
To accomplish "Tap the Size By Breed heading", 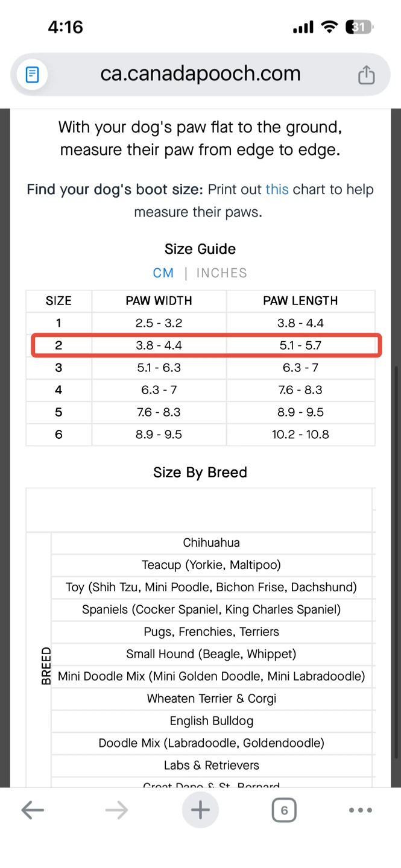I will (x=200, y=473).
